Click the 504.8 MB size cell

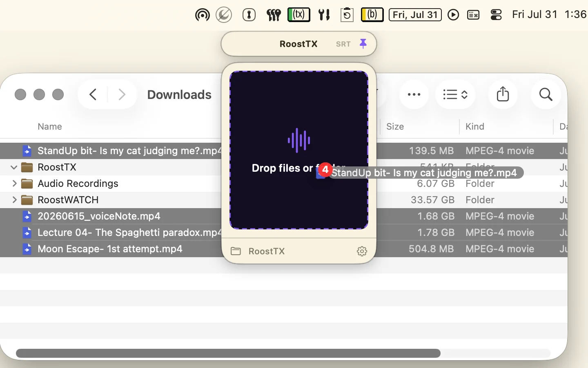[432, 249]
